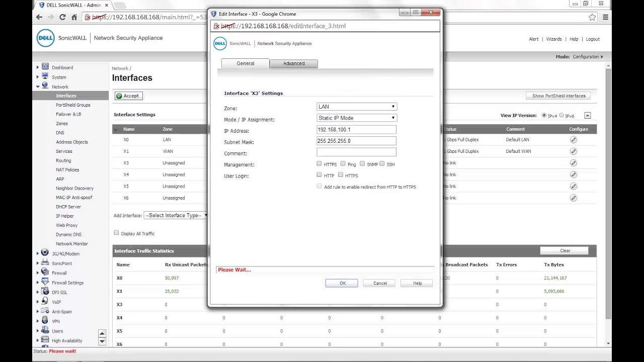The image size is (644, 362).
Task: Enable Ping management checkbox
Action: [343, 163]
